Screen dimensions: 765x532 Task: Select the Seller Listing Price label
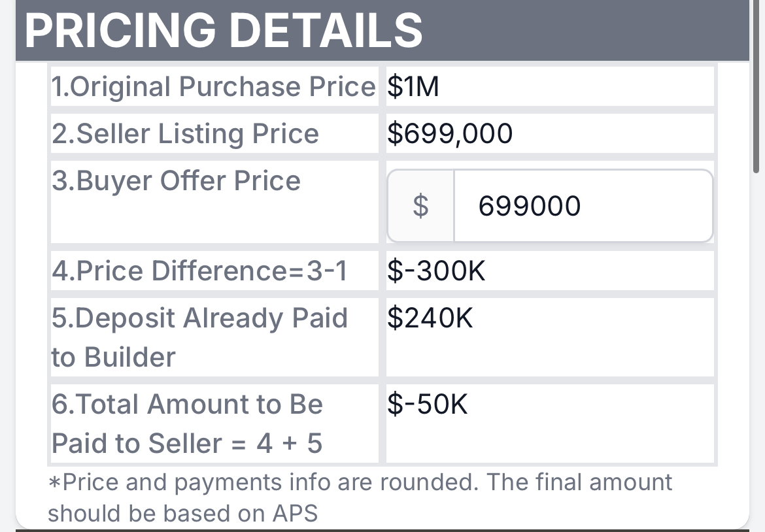point(186,133)
